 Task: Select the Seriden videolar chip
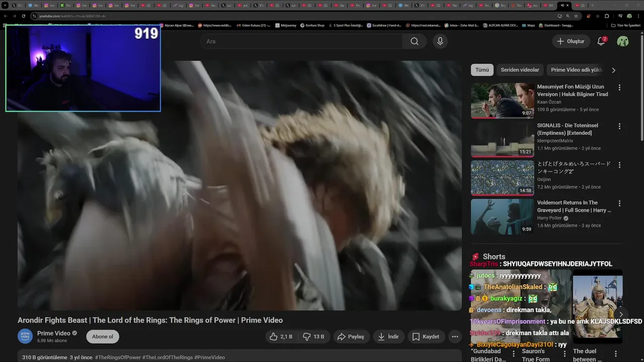(520, 70)
